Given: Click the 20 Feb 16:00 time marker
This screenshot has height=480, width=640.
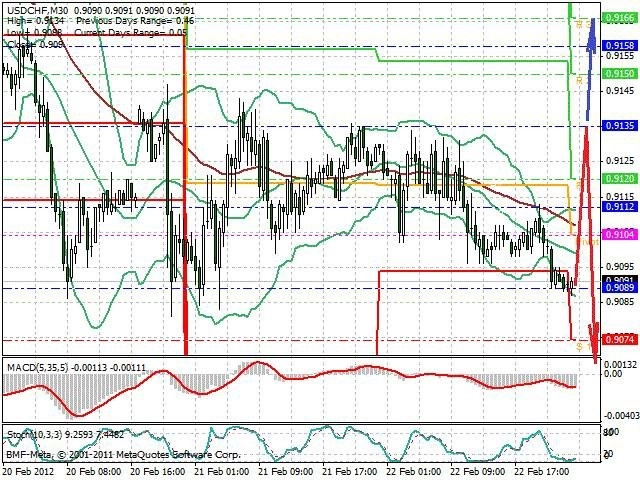Looking at the screenshot, I should coord(158,471).
